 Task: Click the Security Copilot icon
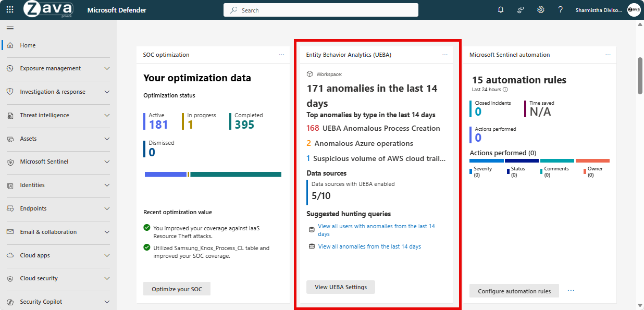tap(10, 302)
